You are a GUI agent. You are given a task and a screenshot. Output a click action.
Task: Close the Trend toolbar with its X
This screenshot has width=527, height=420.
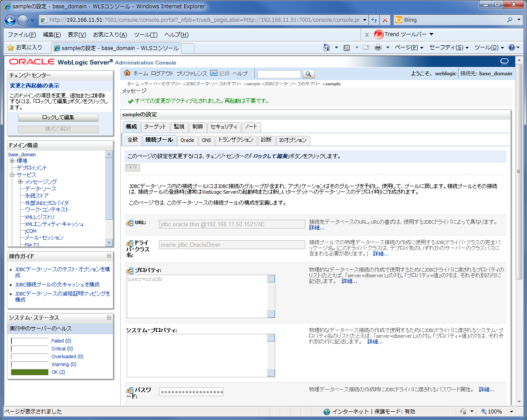[367, 34]
